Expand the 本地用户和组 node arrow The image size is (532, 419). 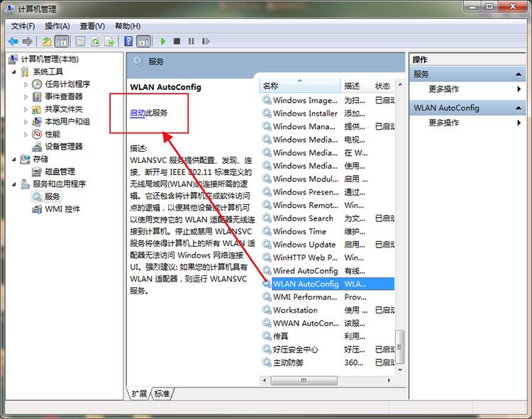[x=26, y=122]
